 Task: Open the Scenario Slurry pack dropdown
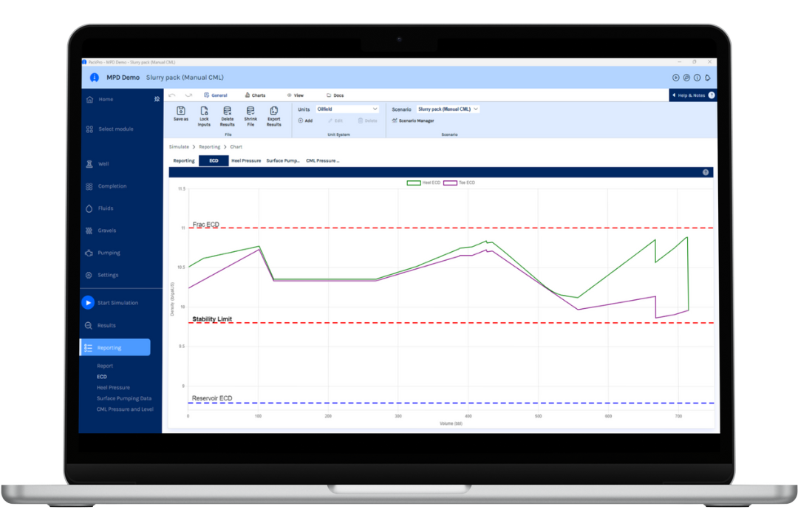[x=448, y=109]
